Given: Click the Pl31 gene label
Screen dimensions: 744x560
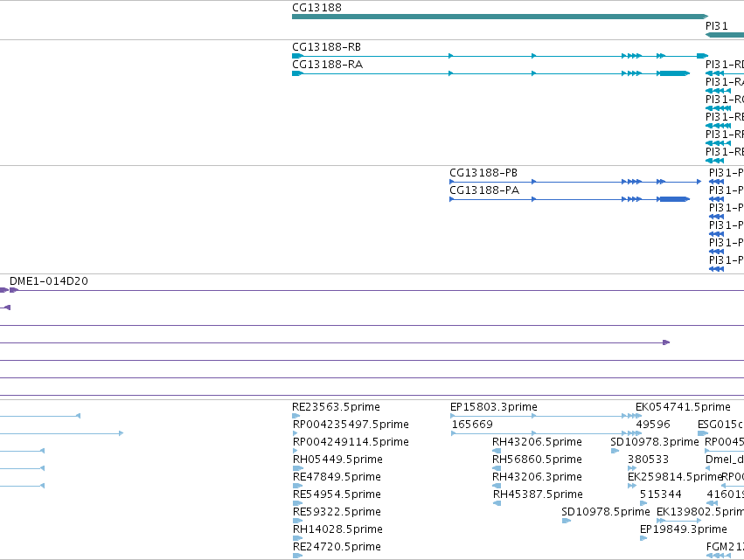Looking at the screenshot, I should click(x=717, y=26).
